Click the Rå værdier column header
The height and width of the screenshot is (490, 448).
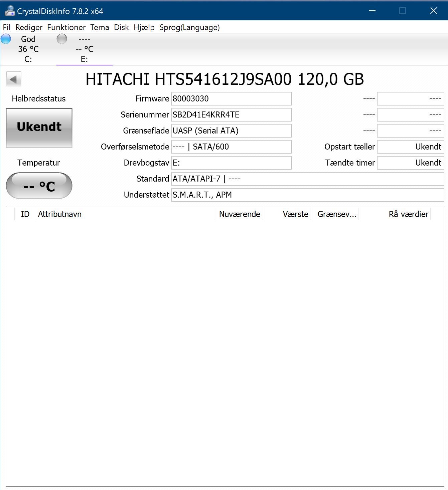coord(395,214)
